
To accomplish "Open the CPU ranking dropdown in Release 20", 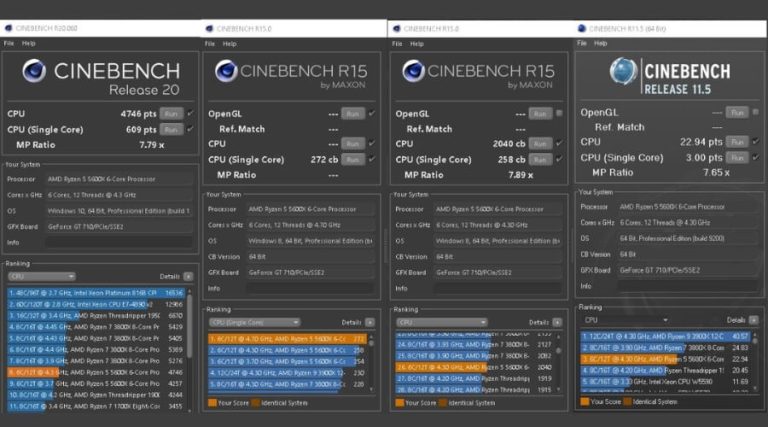I will click(42, 276).
